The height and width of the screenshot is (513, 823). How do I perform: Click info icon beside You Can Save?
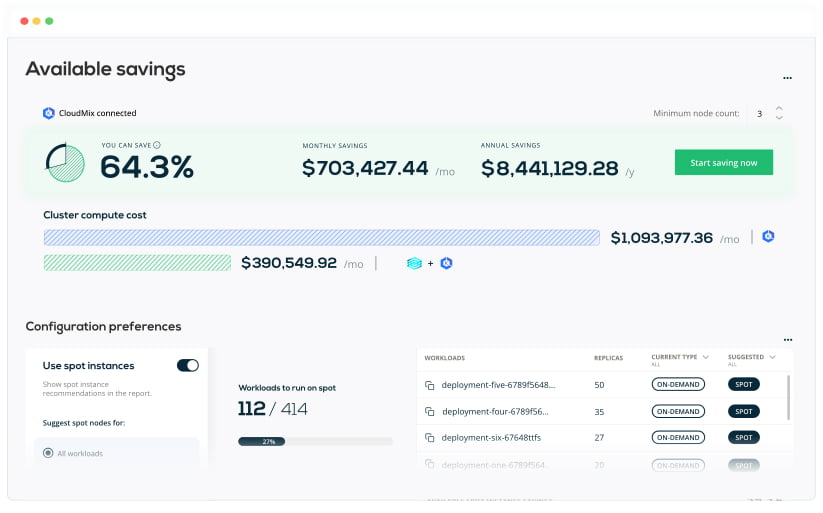pyautogui.click(x=157, y=145)
